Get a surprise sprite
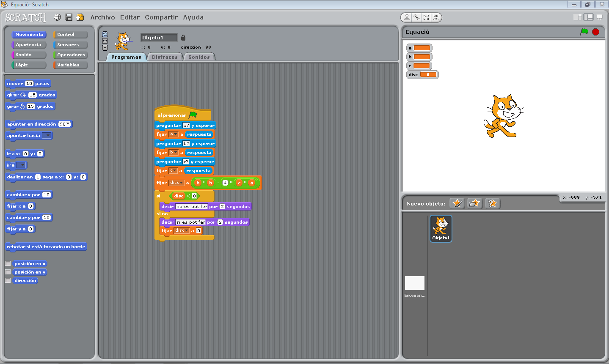 click(x=492, y=203)
